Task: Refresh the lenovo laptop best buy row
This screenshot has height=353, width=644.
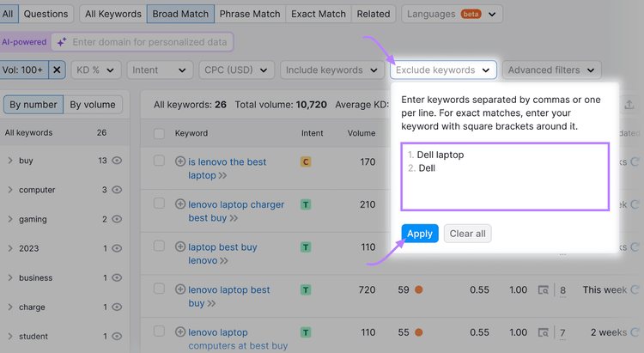Action: [635, 289]
